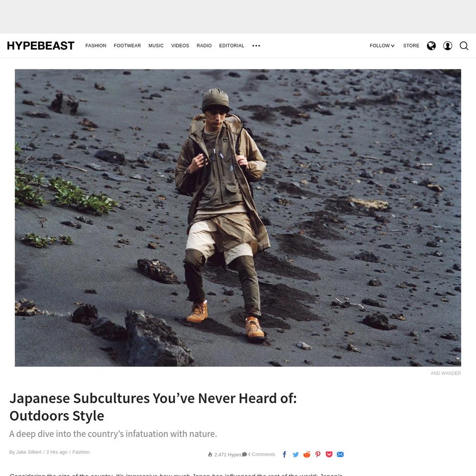Viewport: 476px width, 476px height.
Task: Share the article on Facebook
Action: (285, 454)
